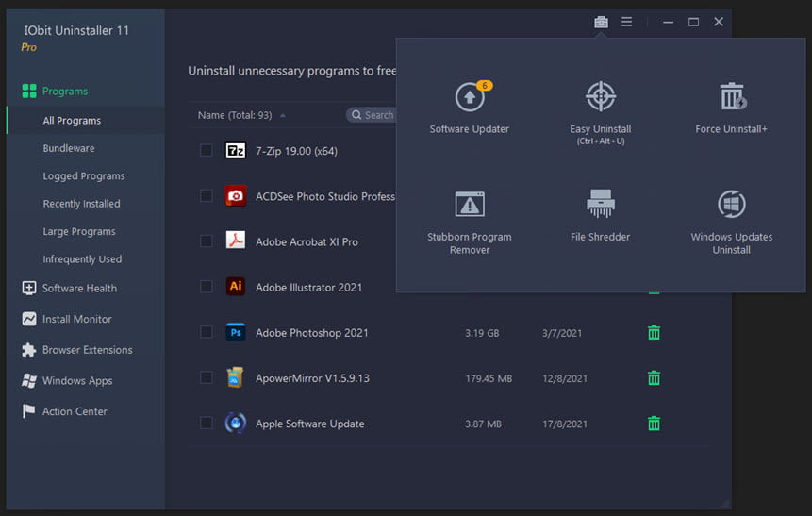This screenshot has height=516, width=812.
Task: Open the Software Updater tool
Action: (x=469, y=108)
